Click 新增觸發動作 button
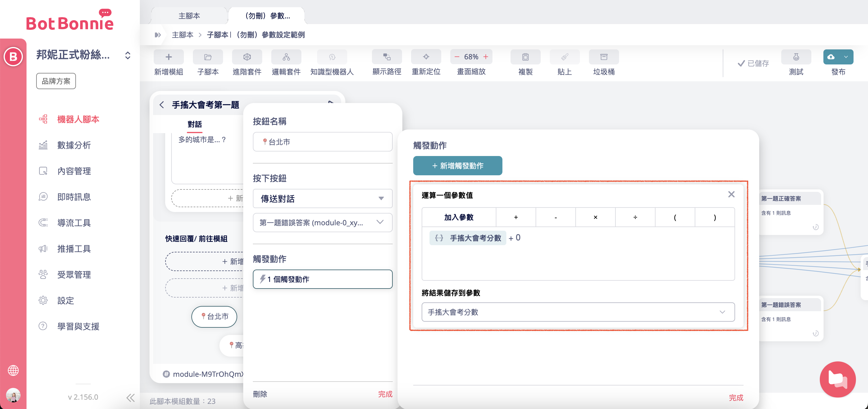The height and width of the screenshot is (409, 868). [457, 166]
